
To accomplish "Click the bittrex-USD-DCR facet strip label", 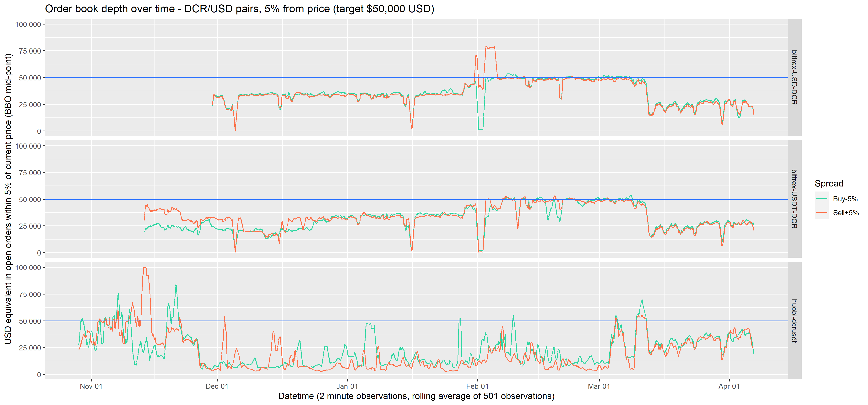I will (794, 77).
